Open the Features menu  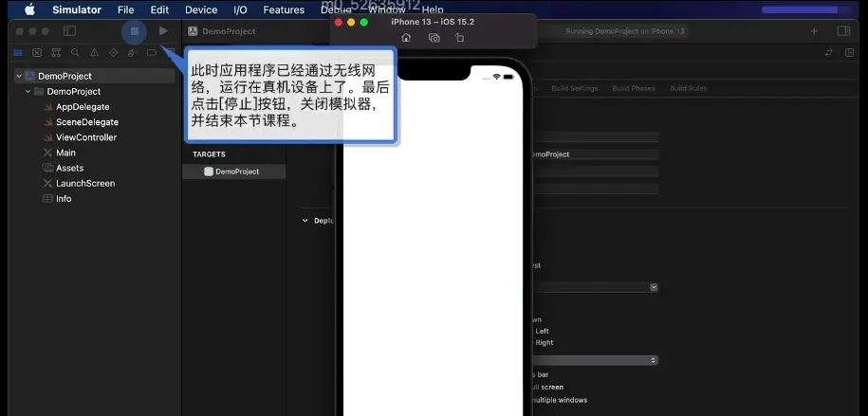[x=284, y=10]
